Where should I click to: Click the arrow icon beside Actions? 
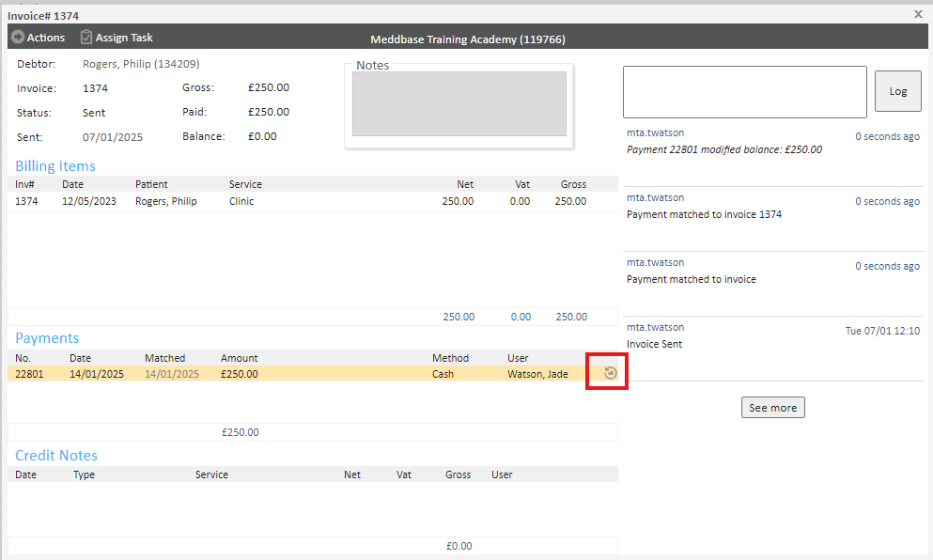point(17,38)
